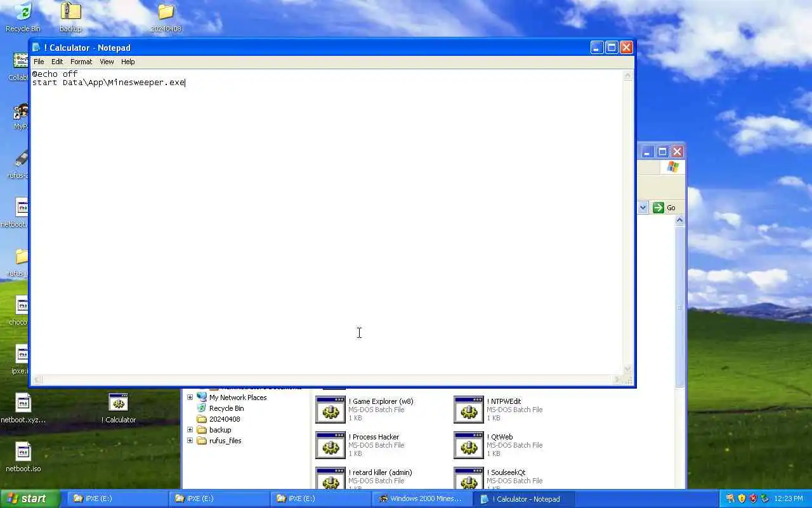812x508 pixels.
Task: Expand the rufus_files tree node
Action: click(190, 441)
